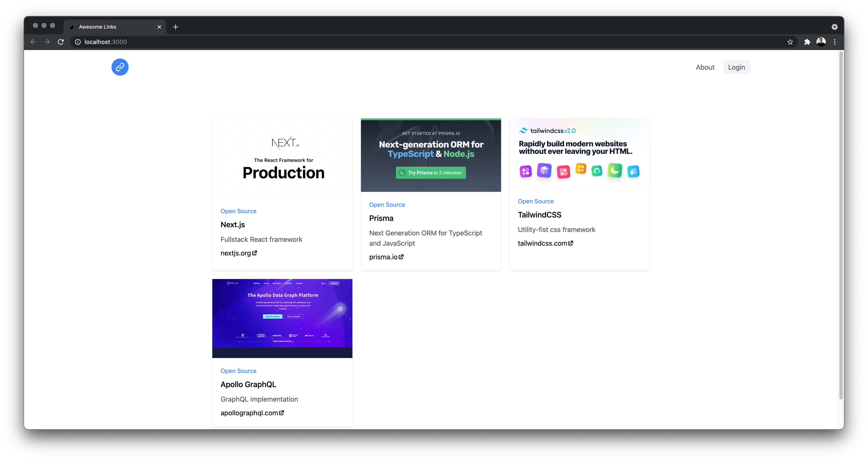Image resolution: width=868 pixels, height=461 pixels.
Task: Open a new tab with the plus icon
Action: (175, 27)
